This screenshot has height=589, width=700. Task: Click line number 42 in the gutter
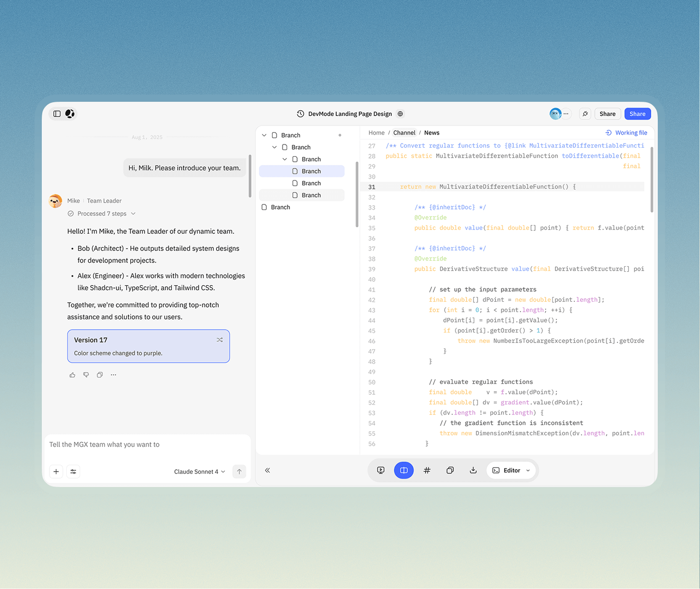click(372, 300)
